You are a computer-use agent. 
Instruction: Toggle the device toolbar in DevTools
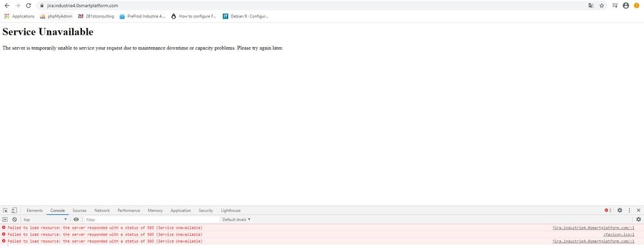point(14,210)
